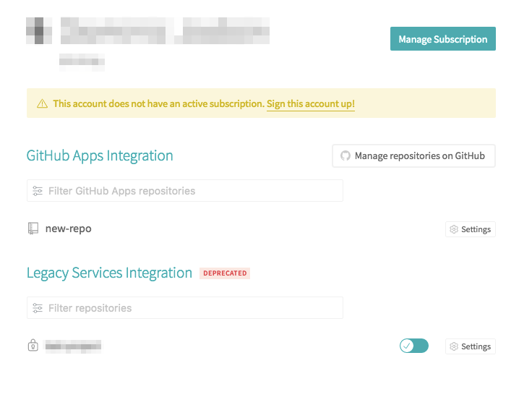532x405 pixels.
Task: Click the repository book icon beside new-repo
Action: pos(33,229)
